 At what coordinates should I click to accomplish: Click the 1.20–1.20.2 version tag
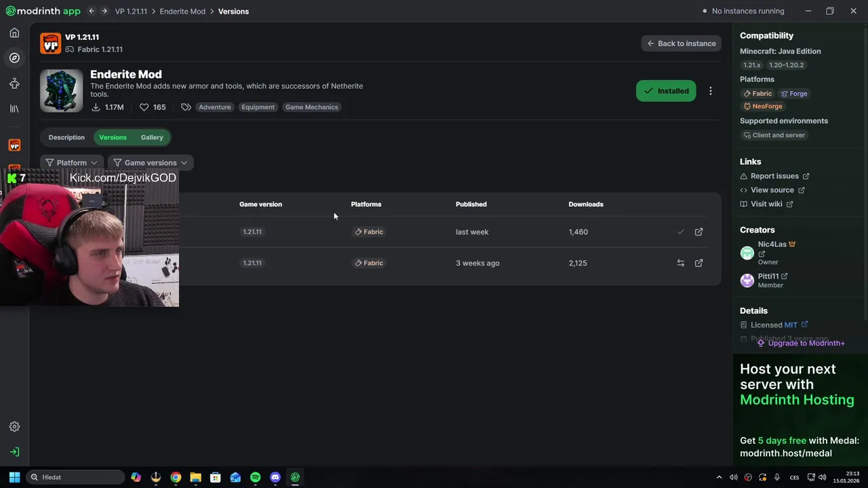tap(786, 65)
